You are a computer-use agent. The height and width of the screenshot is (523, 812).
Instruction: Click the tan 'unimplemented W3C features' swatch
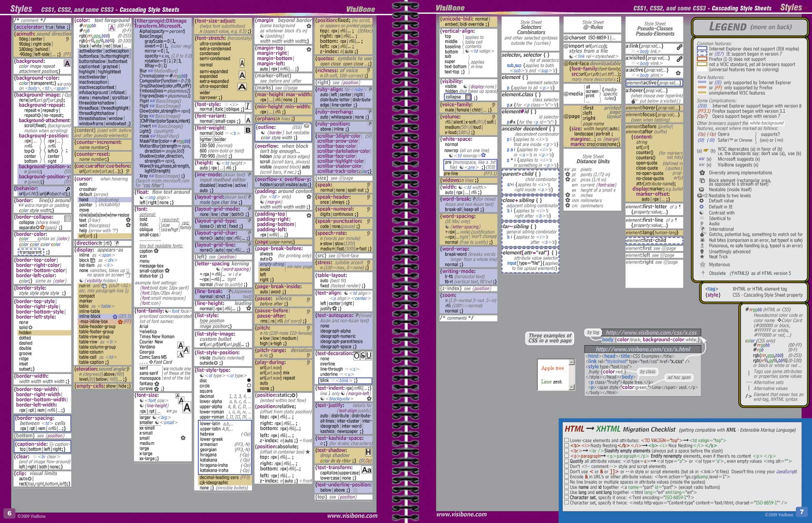[702, 93]
